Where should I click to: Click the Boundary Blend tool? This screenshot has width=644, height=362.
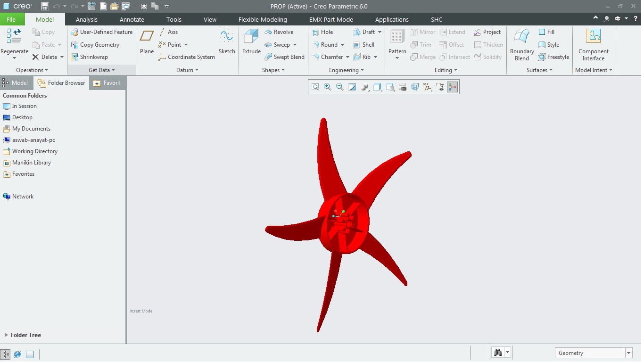click(522, 45)
